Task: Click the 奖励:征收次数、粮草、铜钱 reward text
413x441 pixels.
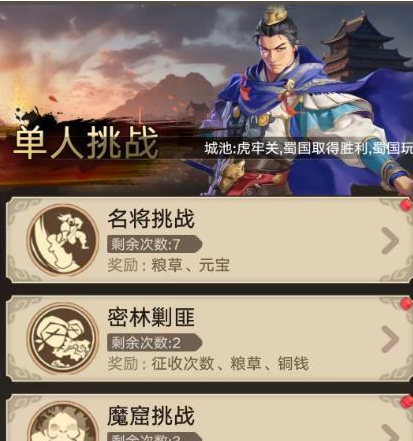Action: click(x=208, y=363)
